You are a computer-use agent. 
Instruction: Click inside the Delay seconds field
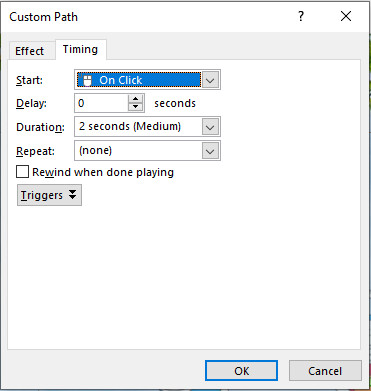(x=101, y=103)
